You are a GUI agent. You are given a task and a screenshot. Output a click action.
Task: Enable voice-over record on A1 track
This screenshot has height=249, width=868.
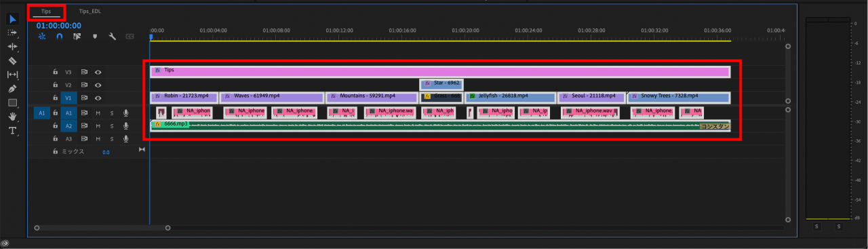pos(125,113)
